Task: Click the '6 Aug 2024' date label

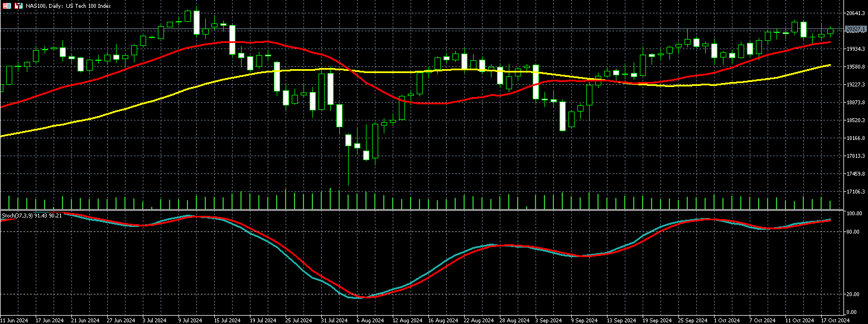Action: point(370,321)
